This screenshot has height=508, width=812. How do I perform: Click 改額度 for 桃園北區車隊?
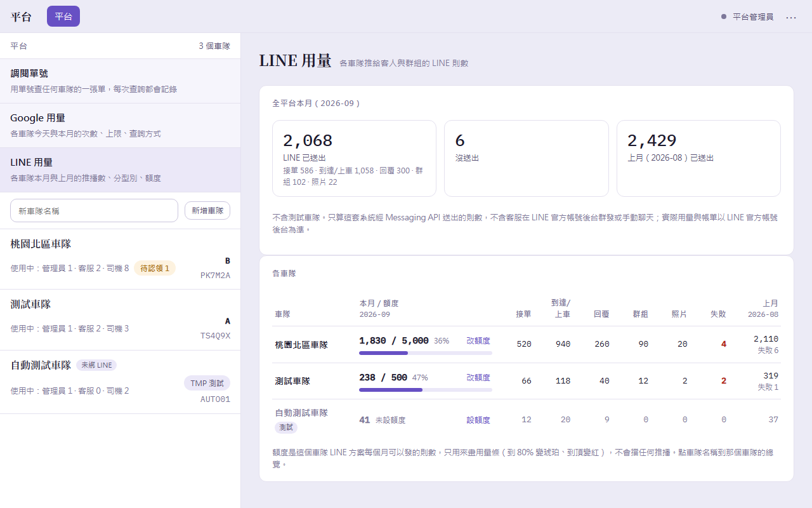pyautogui.click(x=478, y=341)
